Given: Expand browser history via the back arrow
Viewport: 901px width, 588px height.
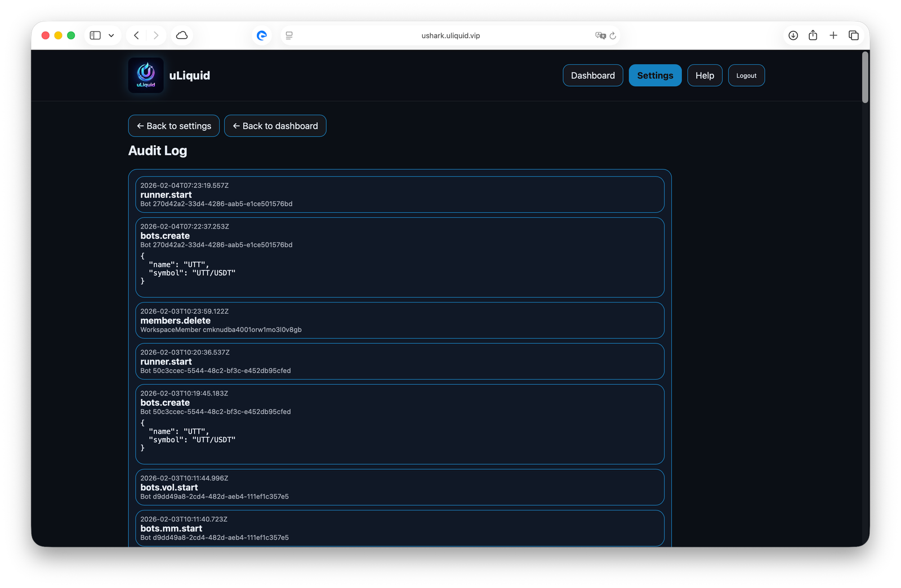Looking at the screenshot, I should [136, 35].
